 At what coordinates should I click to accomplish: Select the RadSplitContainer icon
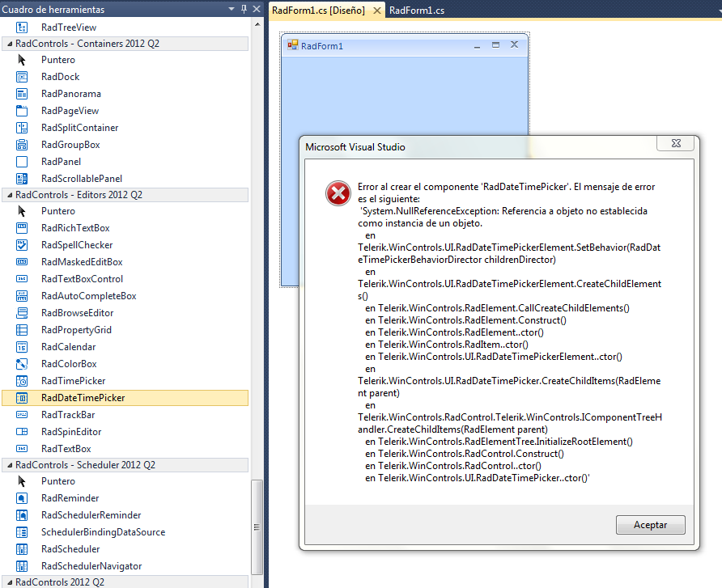coord(22,128)
